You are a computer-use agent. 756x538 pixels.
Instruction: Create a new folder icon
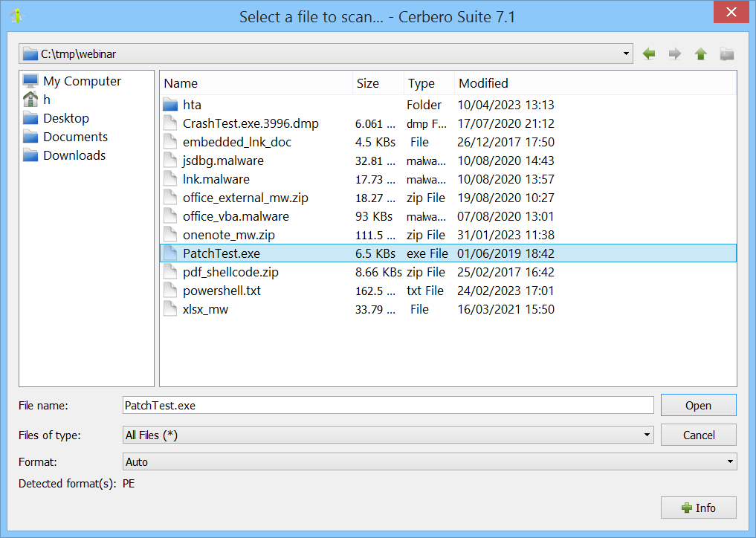point(727,54)
